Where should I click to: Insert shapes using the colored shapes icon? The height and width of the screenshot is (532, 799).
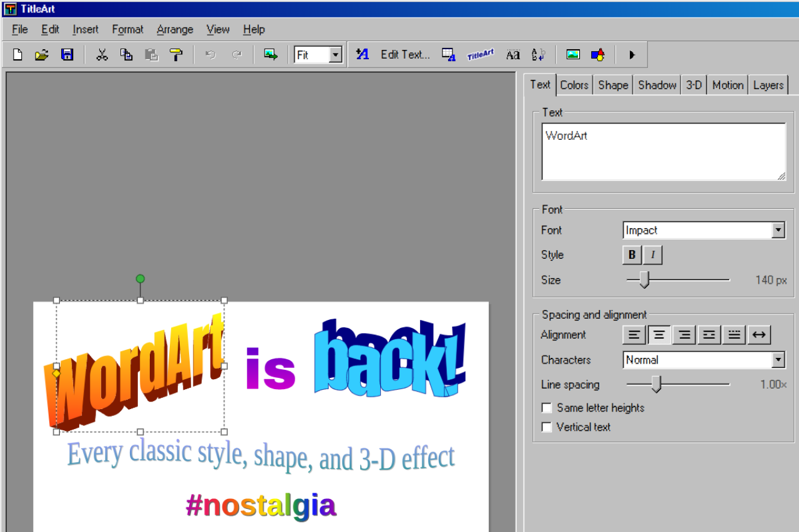[597, 55]
